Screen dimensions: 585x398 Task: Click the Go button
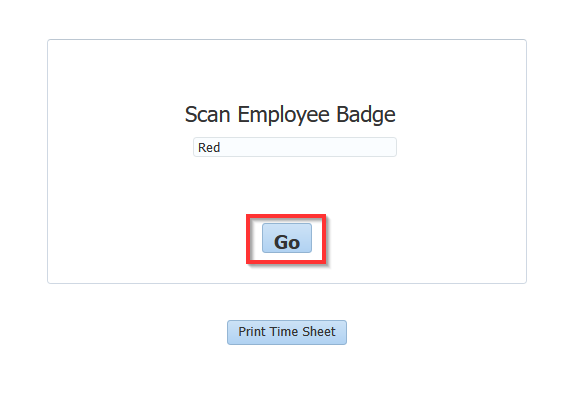[x=287, y=238]
